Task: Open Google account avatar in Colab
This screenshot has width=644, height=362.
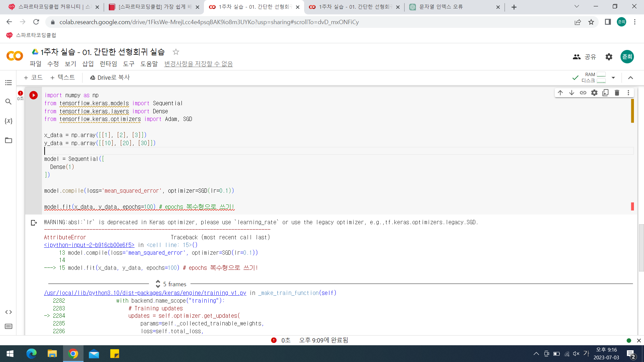Action: [627, 57]
